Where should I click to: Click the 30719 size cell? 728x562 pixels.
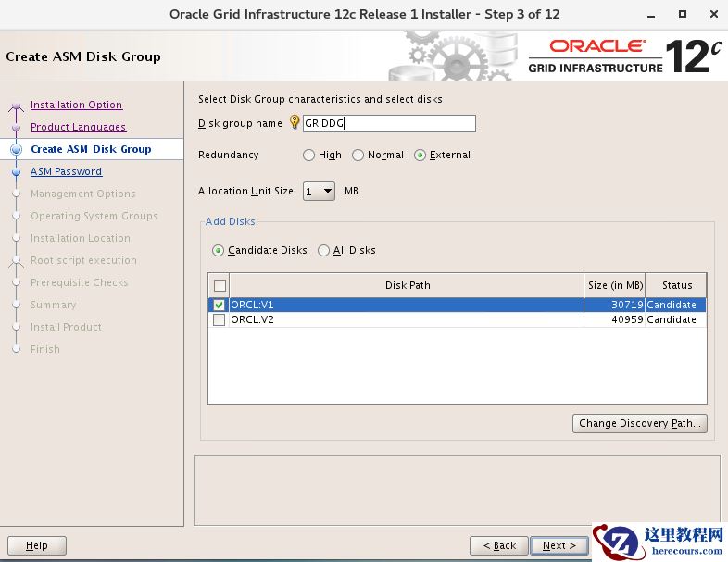(615, 305)
